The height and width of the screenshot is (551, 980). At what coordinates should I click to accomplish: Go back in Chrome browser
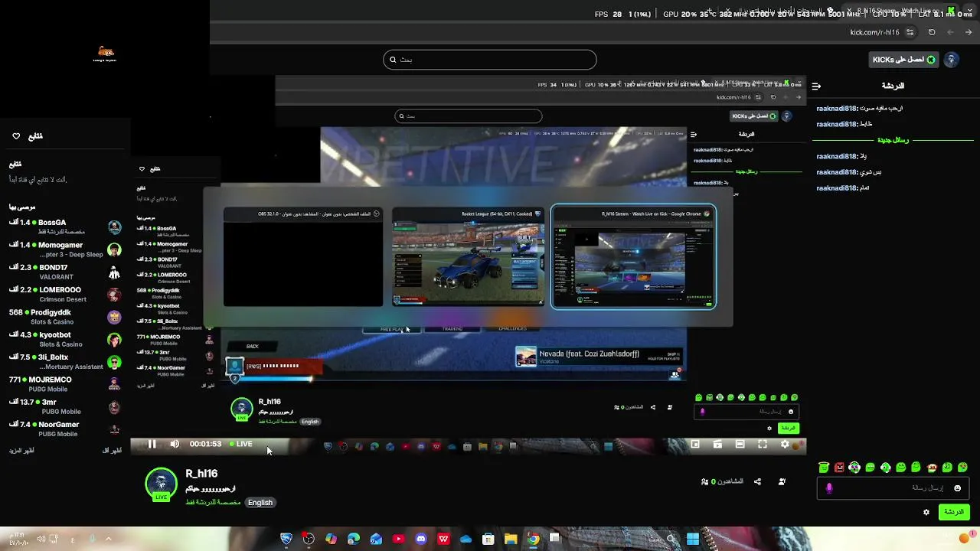coord(969,32)
